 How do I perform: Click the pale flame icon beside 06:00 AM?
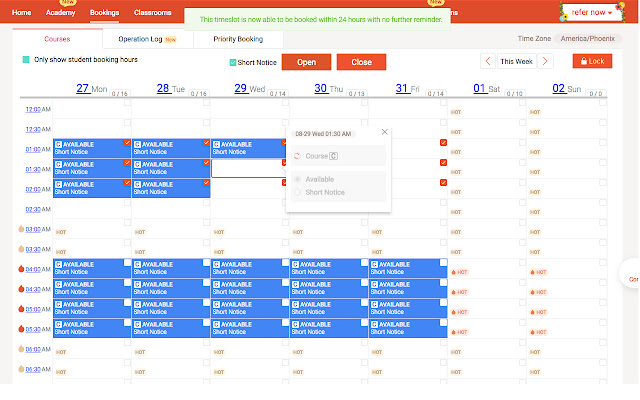point(21,349)
